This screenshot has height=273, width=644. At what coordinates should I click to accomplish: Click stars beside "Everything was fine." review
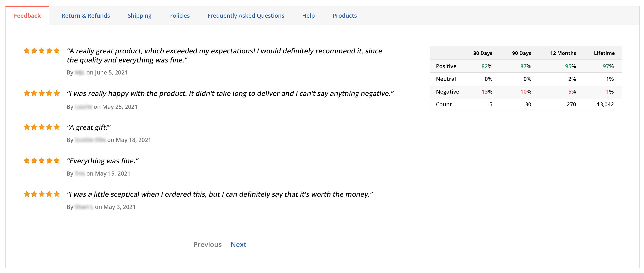pos(42,161)
